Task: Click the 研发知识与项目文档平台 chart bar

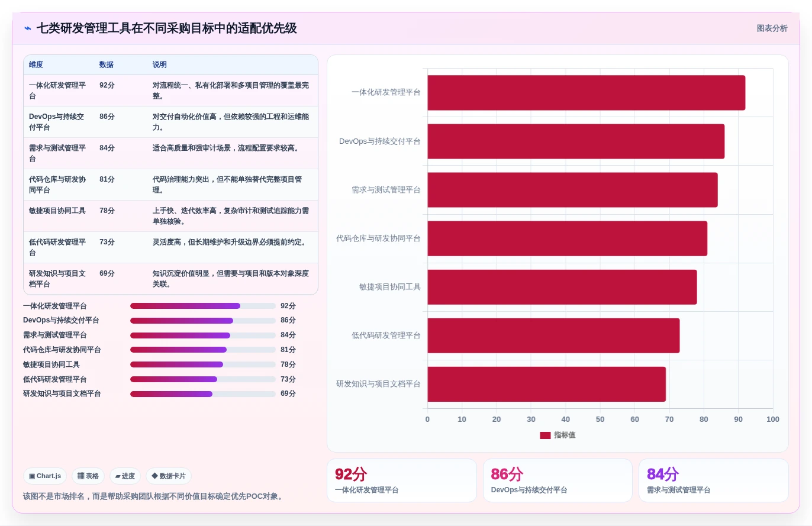Action: (x=547, y=384)
